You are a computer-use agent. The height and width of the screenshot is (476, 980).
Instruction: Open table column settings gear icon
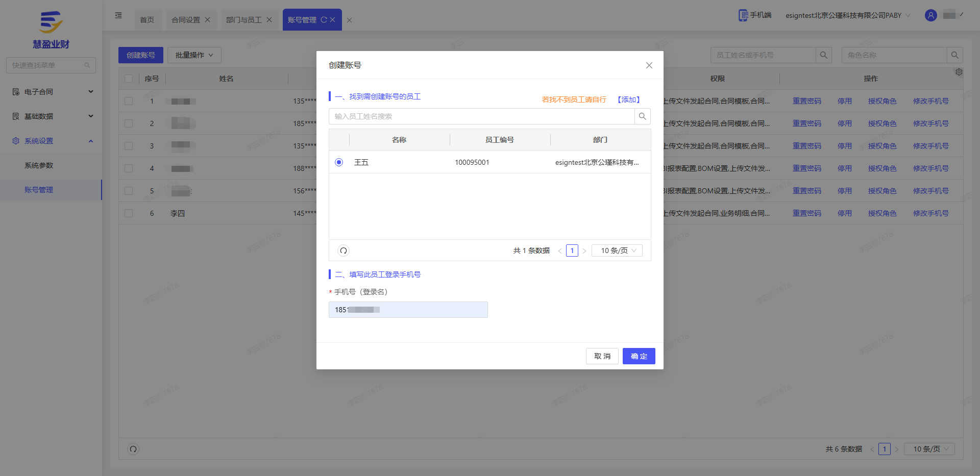(959, 72)
